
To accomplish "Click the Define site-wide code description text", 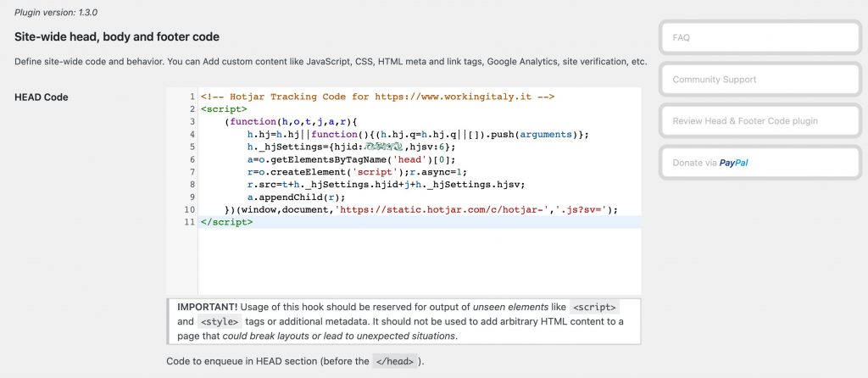I will coord(331,62).
